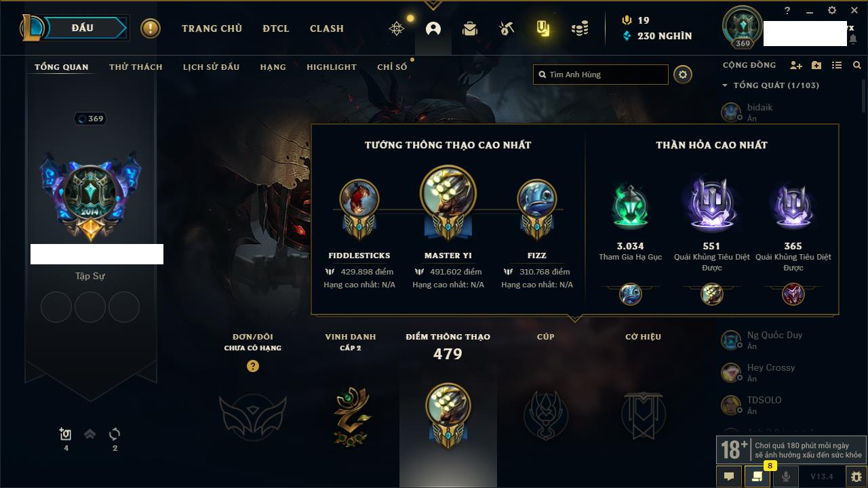
Task: Open the missions window icon with badge 8
Action: [x=757, y=476]
